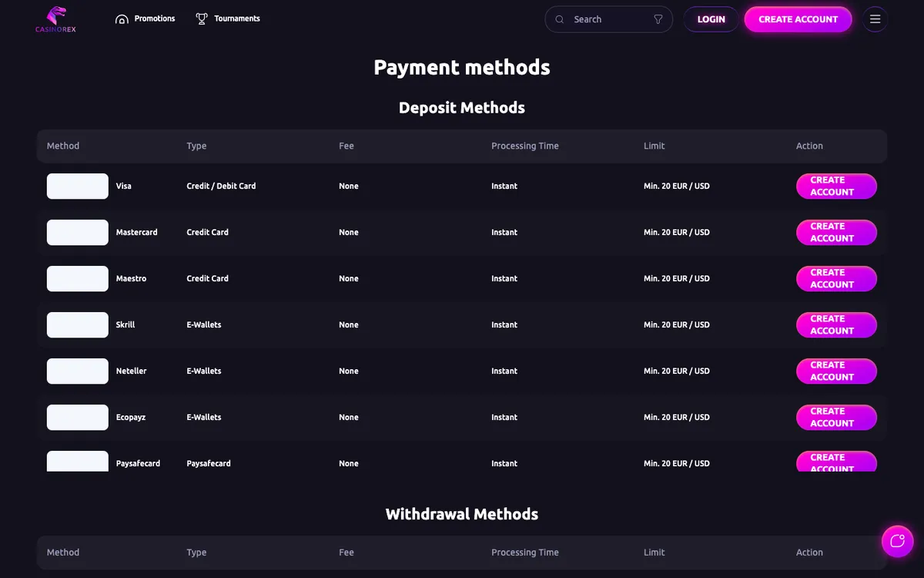Click the Visa logo placeholder

click(x=78, y=187)
